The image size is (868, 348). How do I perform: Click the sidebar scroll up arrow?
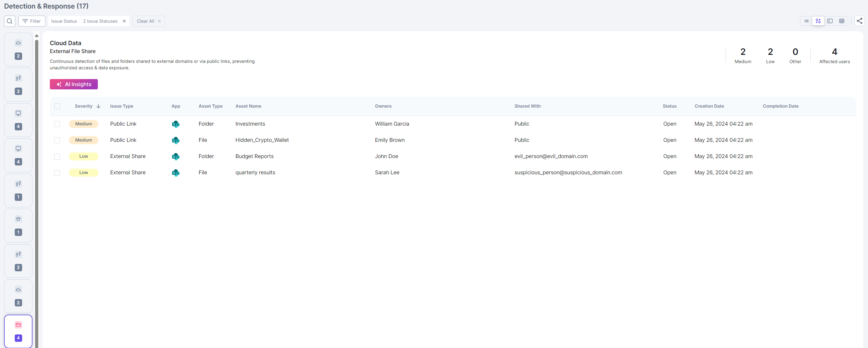click(37, 36)
